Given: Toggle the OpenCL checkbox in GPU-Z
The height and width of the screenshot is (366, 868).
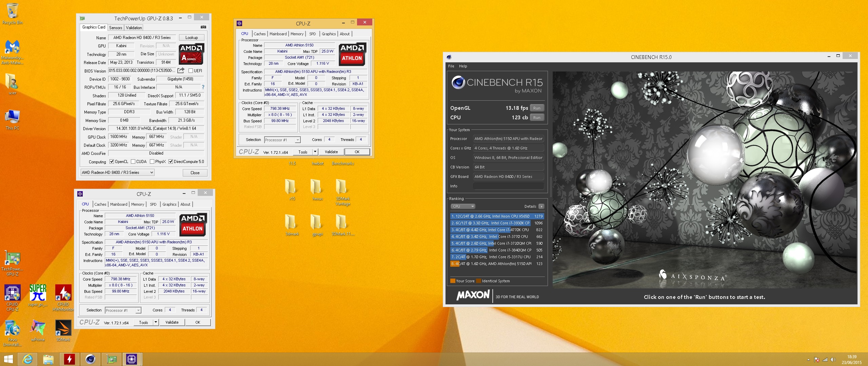Looking at the screenshot, I should click(x=112, y=162).
